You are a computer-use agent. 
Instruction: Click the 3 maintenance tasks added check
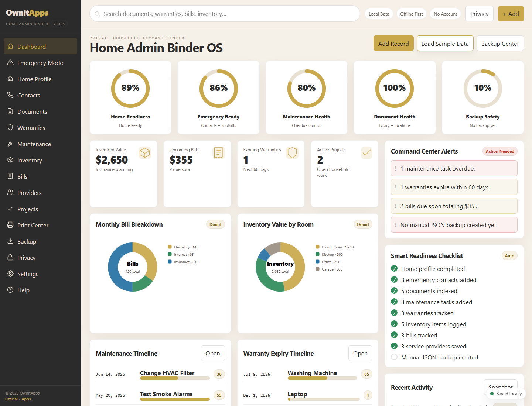click(394, 302)
